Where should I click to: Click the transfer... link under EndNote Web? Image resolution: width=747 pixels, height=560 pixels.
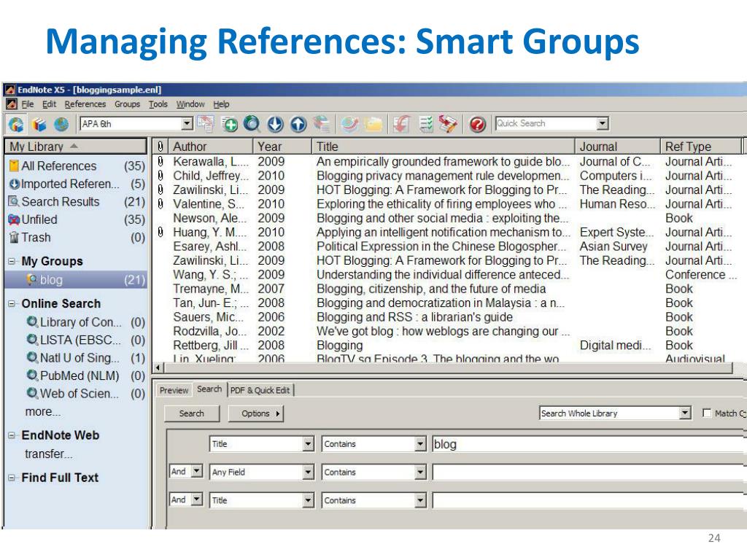pos(49,454)
